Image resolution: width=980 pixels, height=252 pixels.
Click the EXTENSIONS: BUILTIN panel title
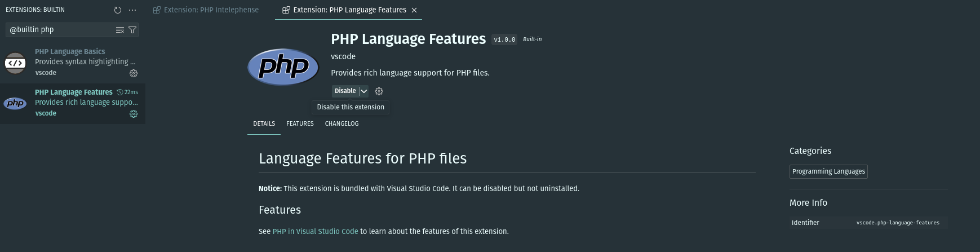tap(35, 10)
